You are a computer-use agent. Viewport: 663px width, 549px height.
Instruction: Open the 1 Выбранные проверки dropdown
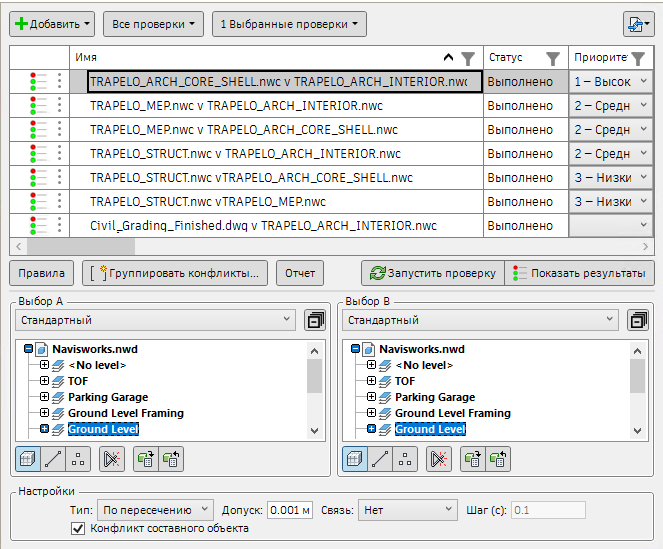pyautogui.click(x=289, y=24)
